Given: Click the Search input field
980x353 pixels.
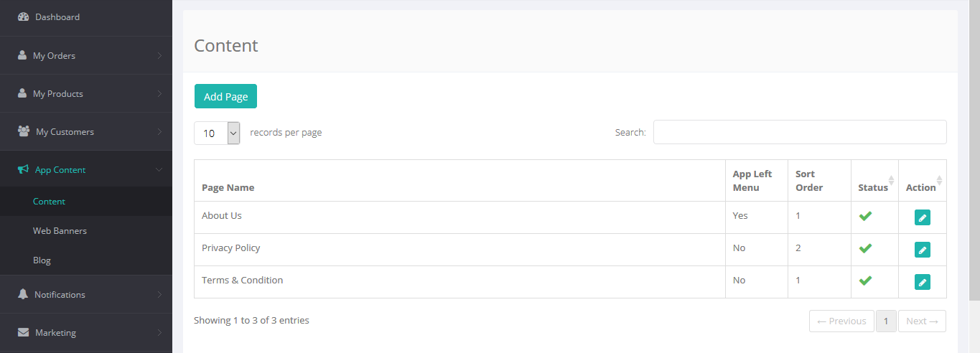Looking at the screenshot, I should coord(799,132).
